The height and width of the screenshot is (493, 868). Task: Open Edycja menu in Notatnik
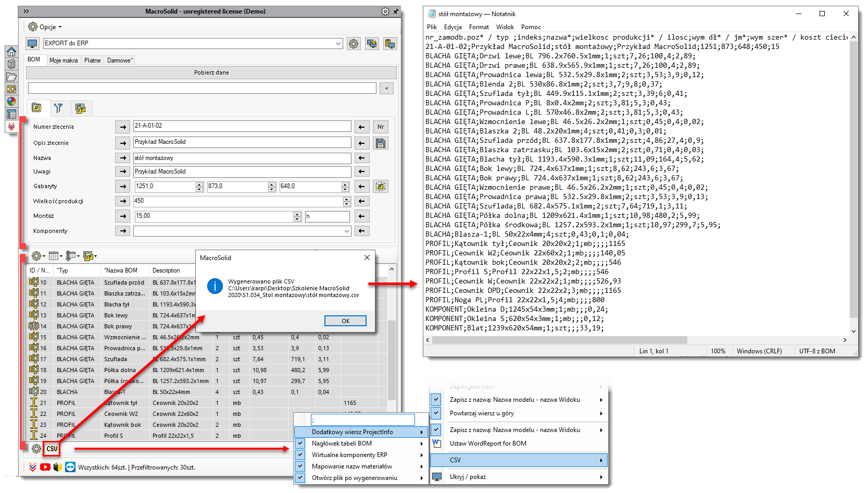(453, 27)
